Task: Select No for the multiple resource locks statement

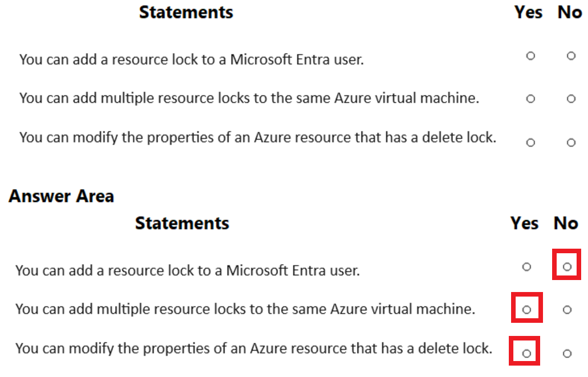Action: [571, 99]
